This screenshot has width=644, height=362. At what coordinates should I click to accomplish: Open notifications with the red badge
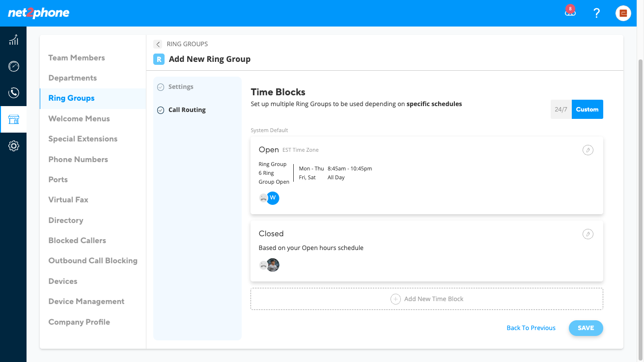[x=570, y=12]
